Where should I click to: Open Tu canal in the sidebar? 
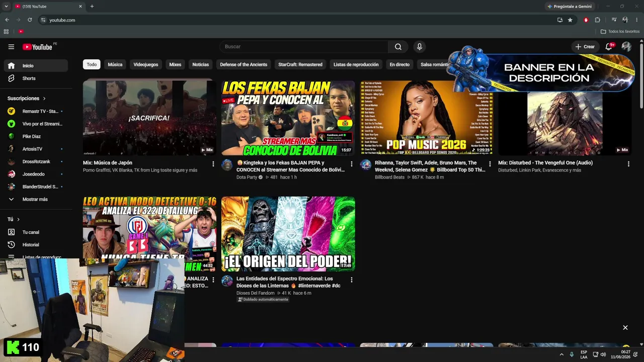click(35, 232)
